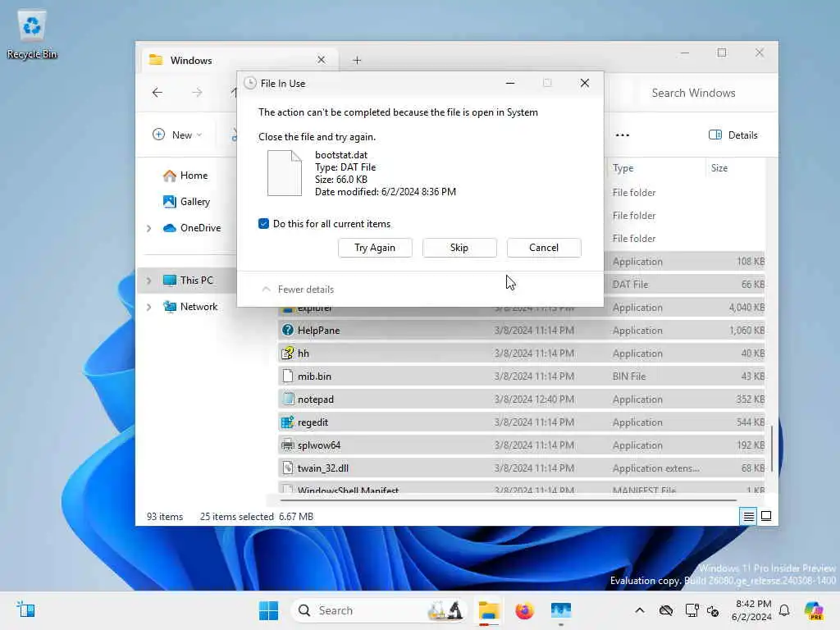Open the notifications bell
The image size is (840, 630).
tap(784, 610)
